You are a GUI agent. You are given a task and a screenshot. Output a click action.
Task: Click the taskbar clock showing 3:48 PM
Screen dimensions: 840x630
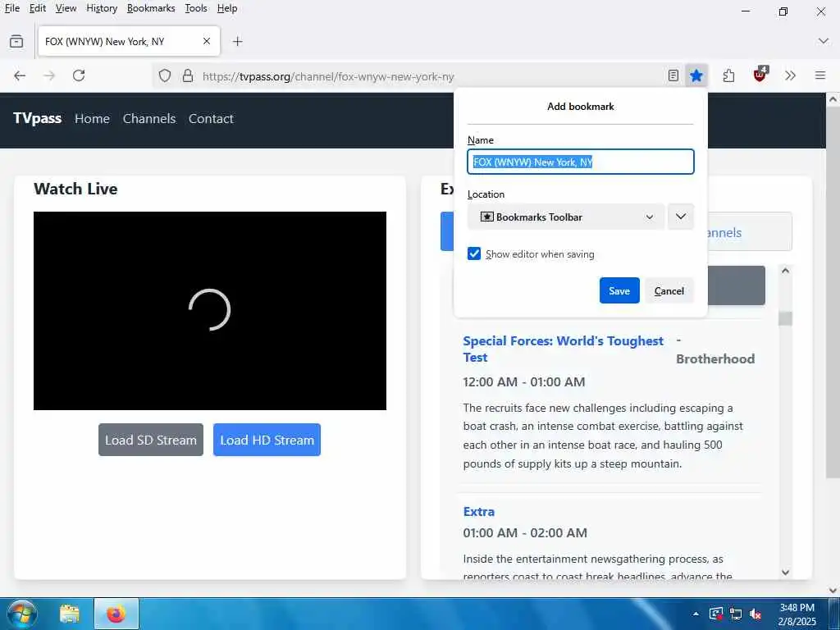coord(797,614)
